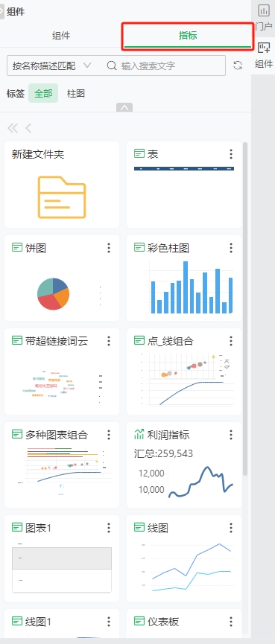The width and height of the screenshot is (275, 644).
Task: Open three-dot menu on 表 card
Action: coord(231,154)
